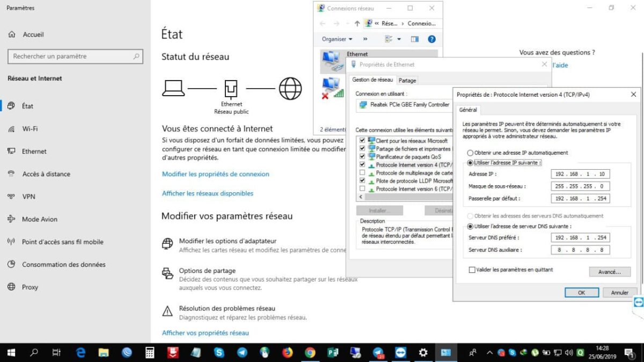Viewport: 644px width, 362px height.
Task: Click the Adresse IP input field
Action: tap(580, 174)
